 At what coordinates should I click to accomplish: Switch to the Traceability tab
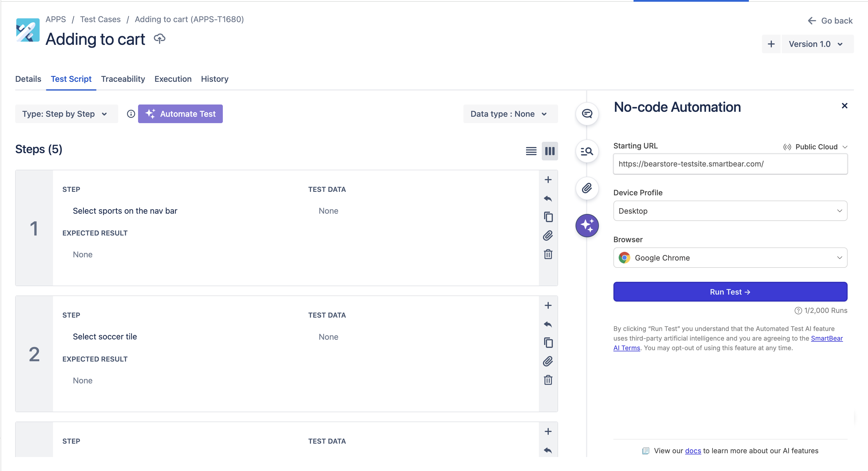tap(123, 79)
